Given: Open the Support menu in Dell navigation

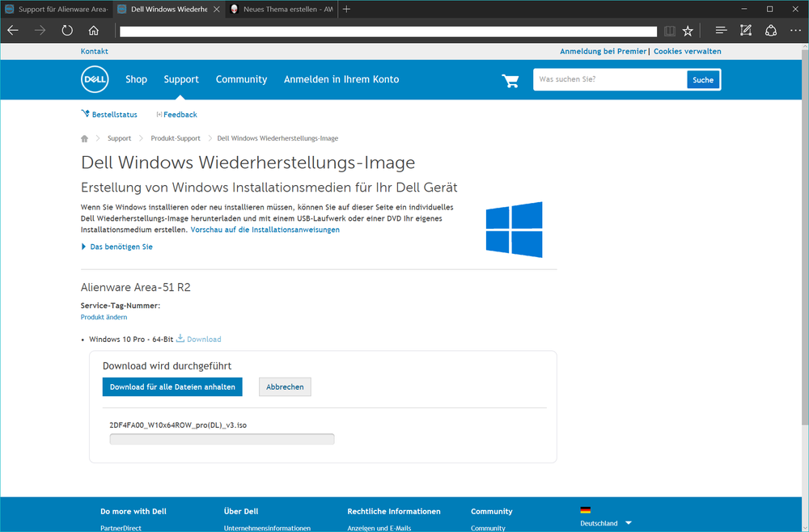Looking at the screenshot, I should (x=181, y=79).
